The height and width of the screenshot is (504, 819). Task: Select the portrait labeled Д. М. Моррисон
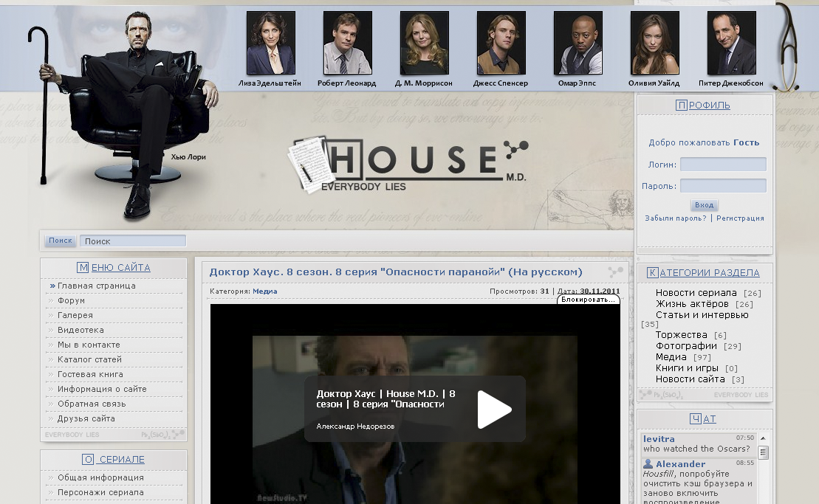[424, 43]
